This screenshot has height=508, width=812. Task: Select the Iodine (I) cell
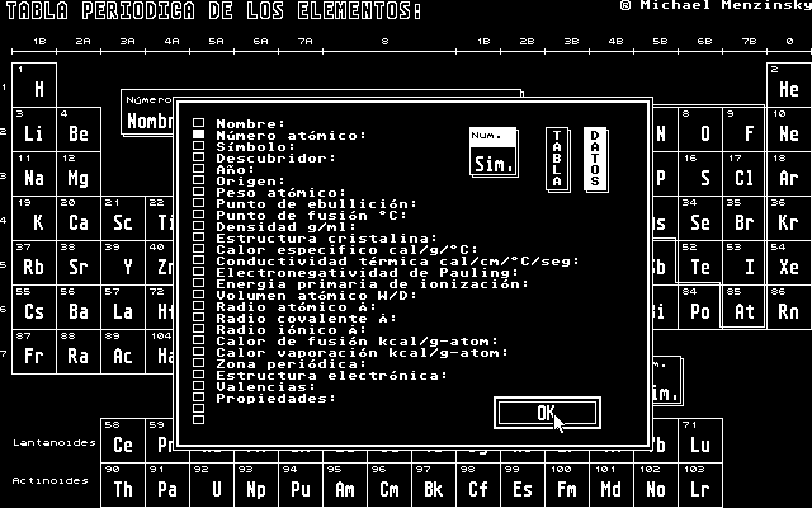tap(745, 263)
